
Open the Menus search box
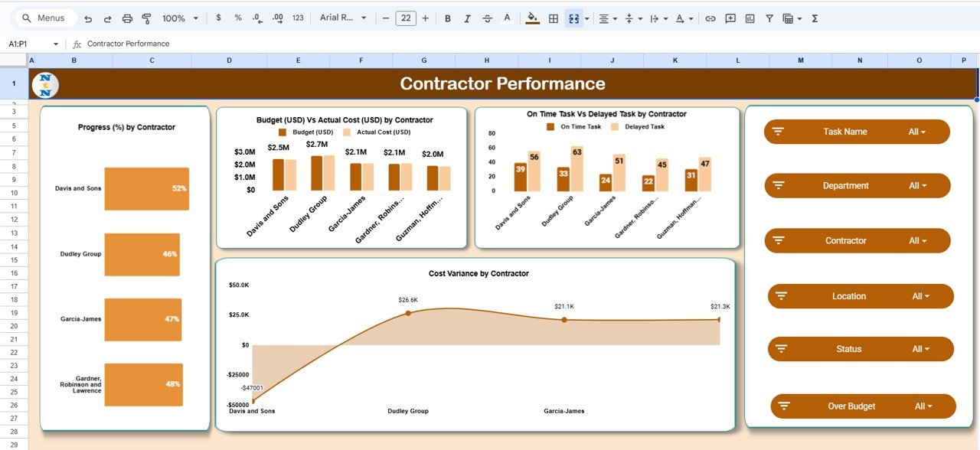(42, 17)
